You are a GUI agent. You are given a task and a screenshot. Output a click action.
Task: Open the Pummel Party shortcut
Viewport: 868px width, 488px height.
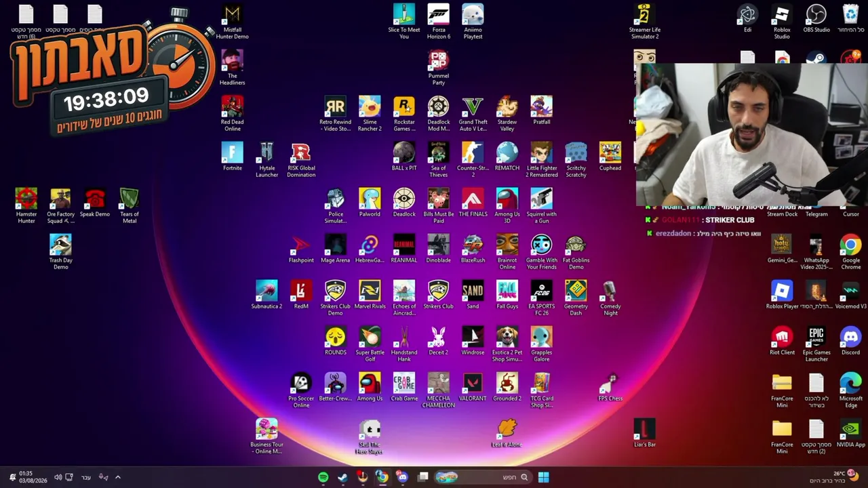pyautogui.click(x=439, y=68)
